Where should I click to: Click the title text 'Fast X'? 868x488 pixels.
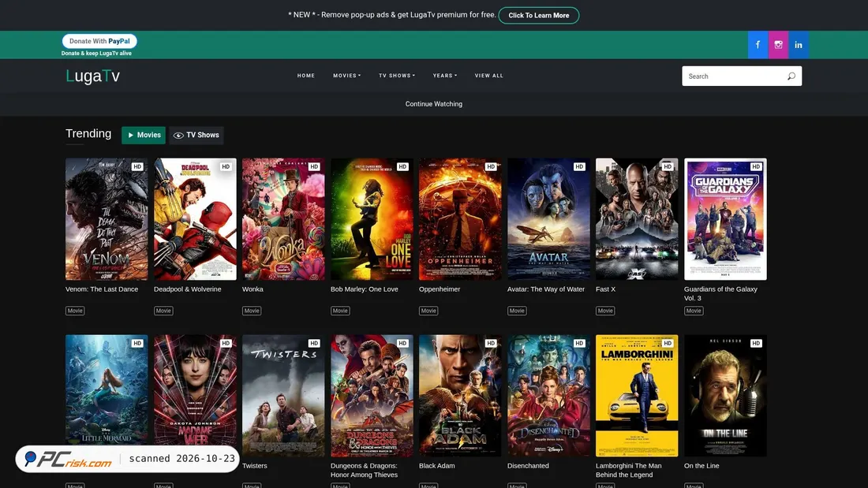point(605,289)
